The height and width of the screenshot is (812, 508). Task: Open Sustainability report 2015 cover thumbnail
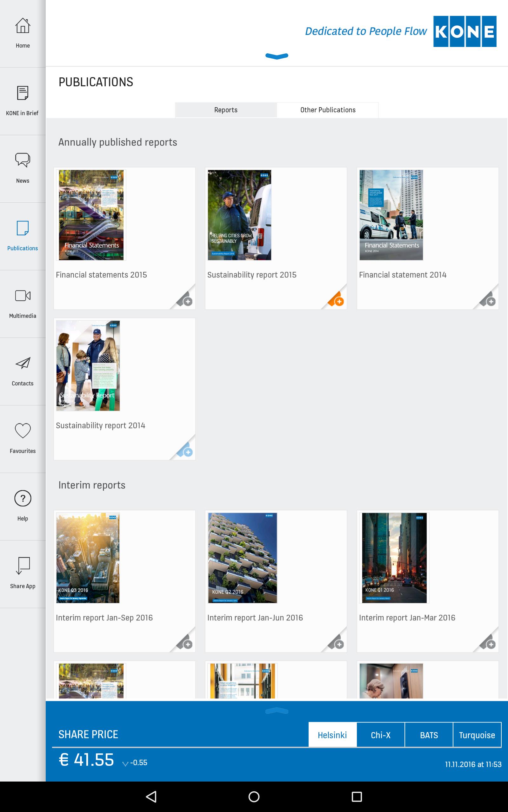(x=239, y=215)
